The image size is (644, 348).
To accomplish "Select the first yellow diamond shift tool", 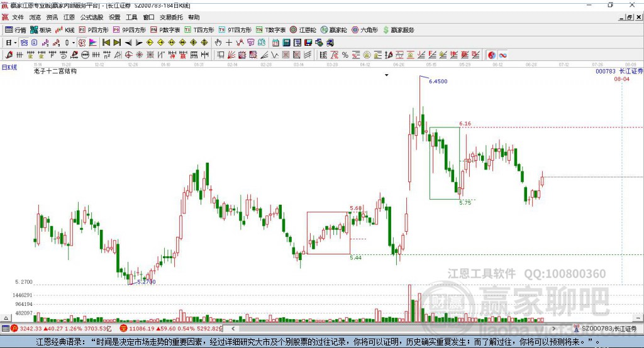I will click(150, 43).
